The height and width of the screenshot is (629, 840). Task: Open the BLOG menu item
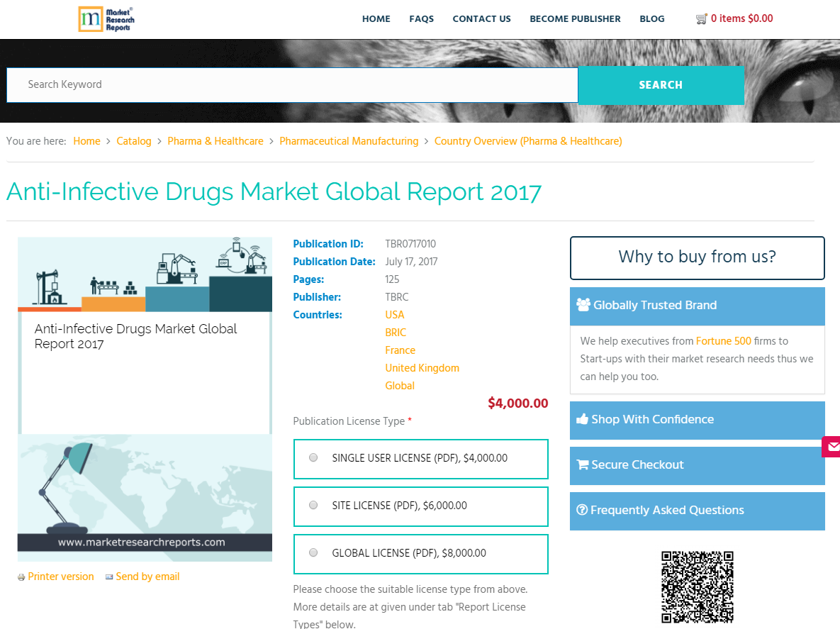[x=652, y=18]
